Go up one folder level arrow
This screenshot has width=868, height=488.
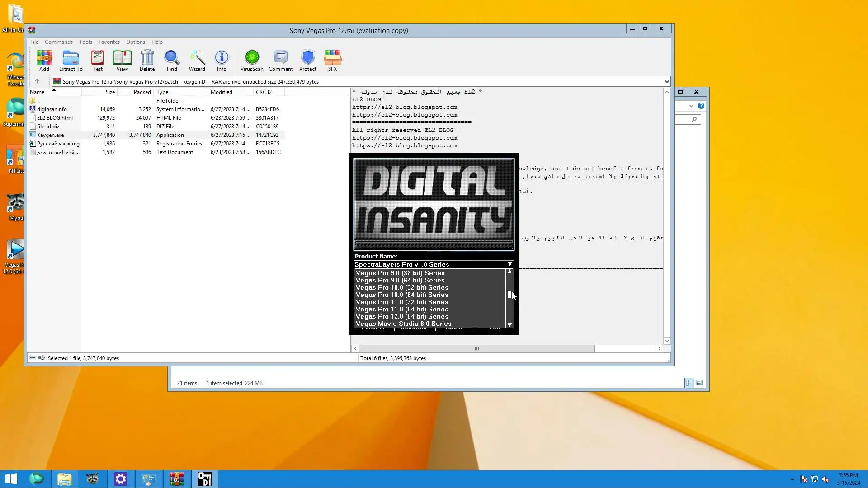(37, 81)
